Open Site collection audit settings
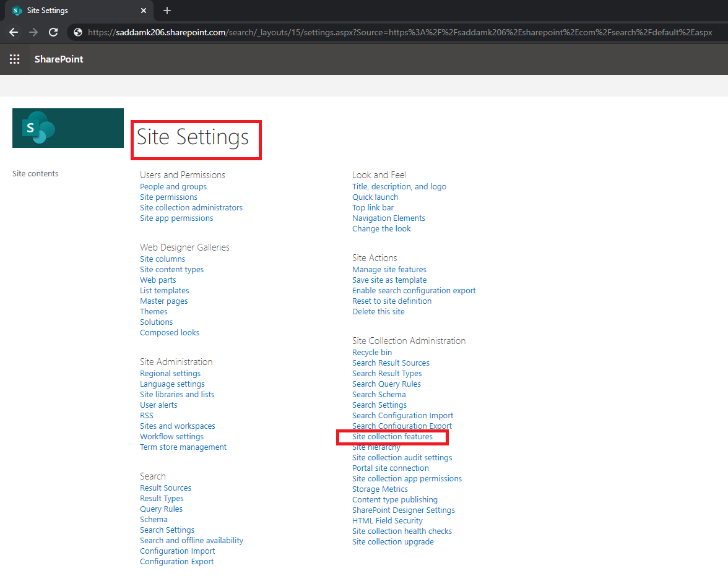 point(402,458)
